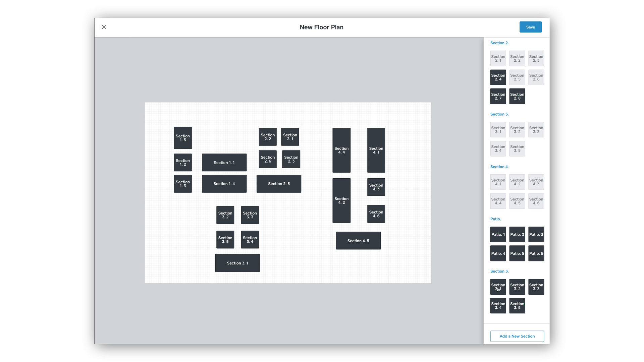Click the Save button
Image resolution: width=644 pixels, height=362 pixels.
click(530, 27)
